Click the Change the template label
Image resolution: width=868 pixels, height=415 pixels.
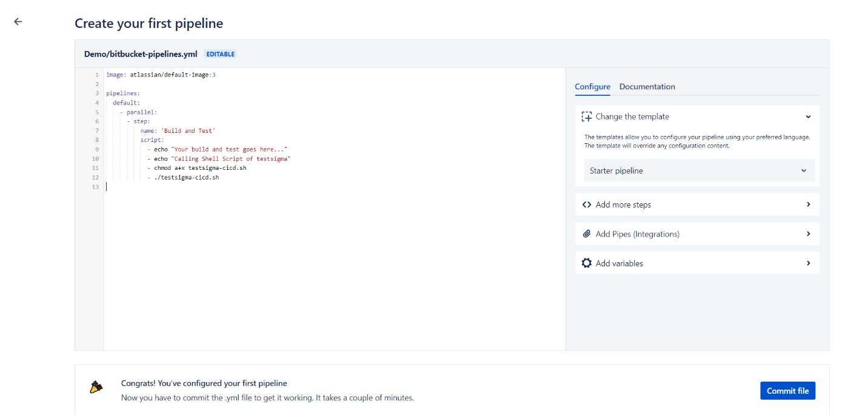pyautogui.click(x=632, y=116)
